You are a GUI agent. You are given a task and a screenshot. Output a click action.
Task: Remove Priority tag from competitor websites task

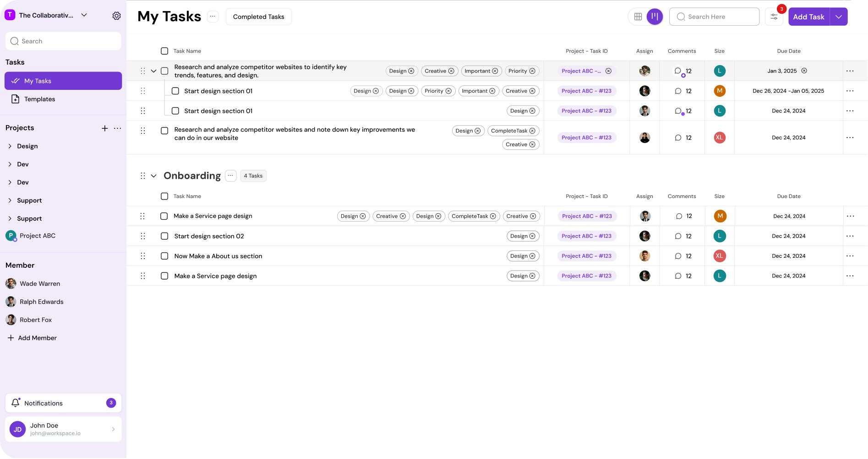pos(532,71)
